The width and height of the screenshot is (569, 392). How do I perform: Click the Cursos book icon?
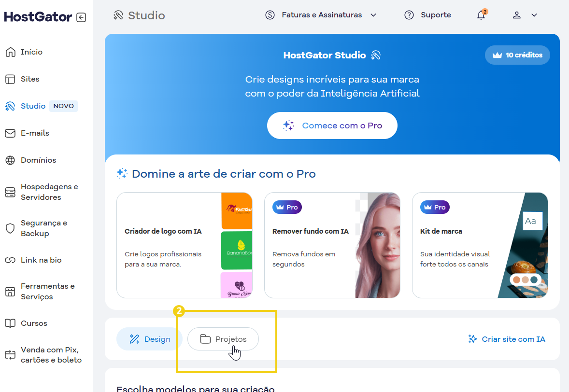click(10, 323)
